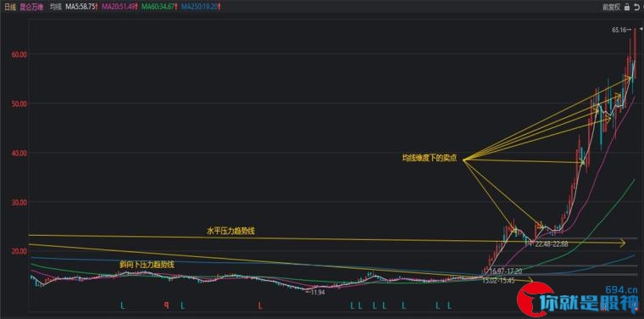644x319 pixels.
Task: Open the 均线 indicator selector
Action: tap(55, 7)
